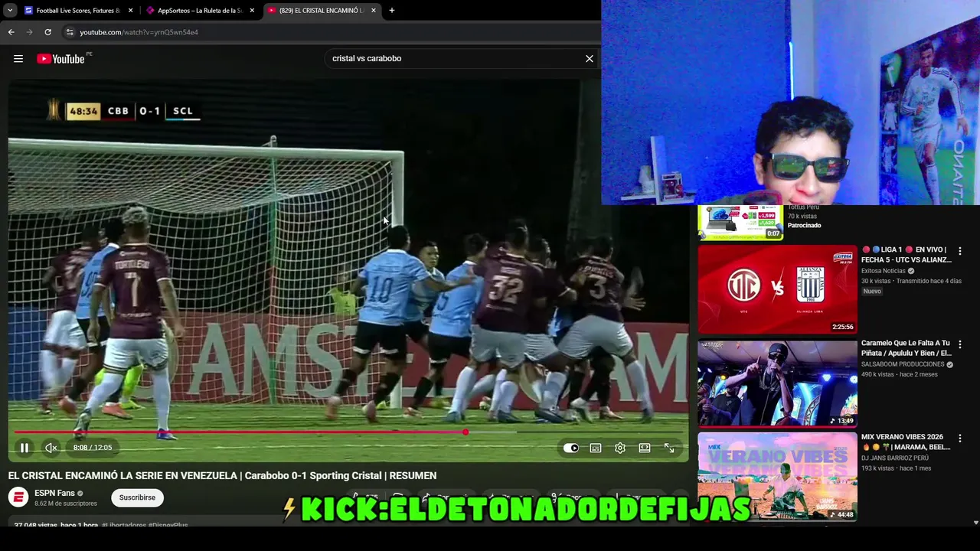Go back with the browser back arrow

11,32
